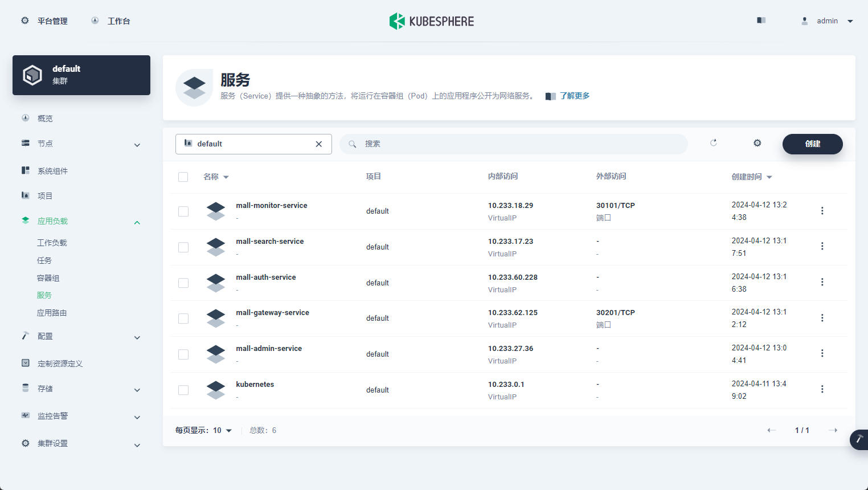Open the floating toolbox hammer button
This screenshot has height=490, width=868.
pyautogui.click(x=859, y=440)
